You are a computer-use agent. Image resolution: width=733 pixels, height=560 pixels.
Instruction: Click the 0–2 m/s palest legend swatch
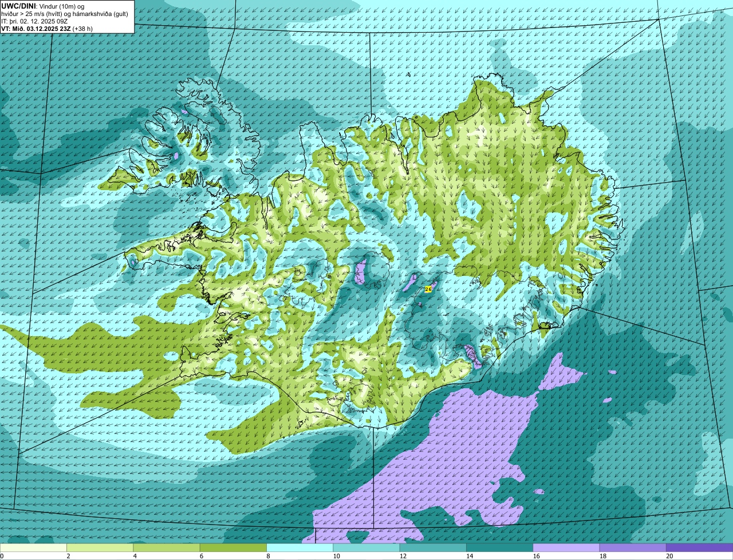click(x=33, y=548)
